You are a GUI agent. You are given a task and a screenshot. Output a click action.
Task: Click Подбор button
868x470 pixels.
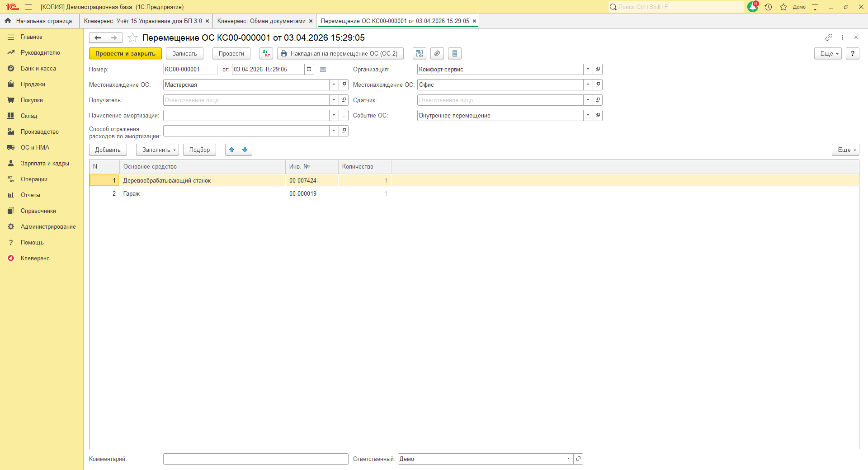coord(199,150)
